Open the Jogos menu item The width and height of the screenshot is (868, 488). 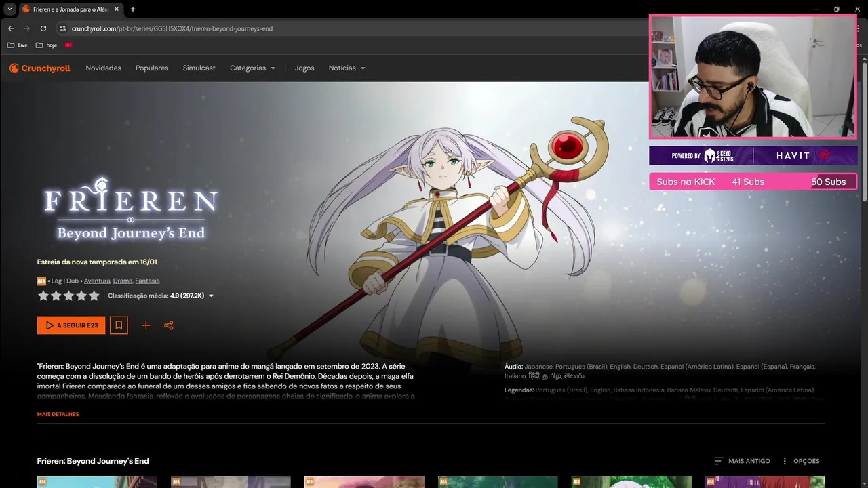coord(304,68)
